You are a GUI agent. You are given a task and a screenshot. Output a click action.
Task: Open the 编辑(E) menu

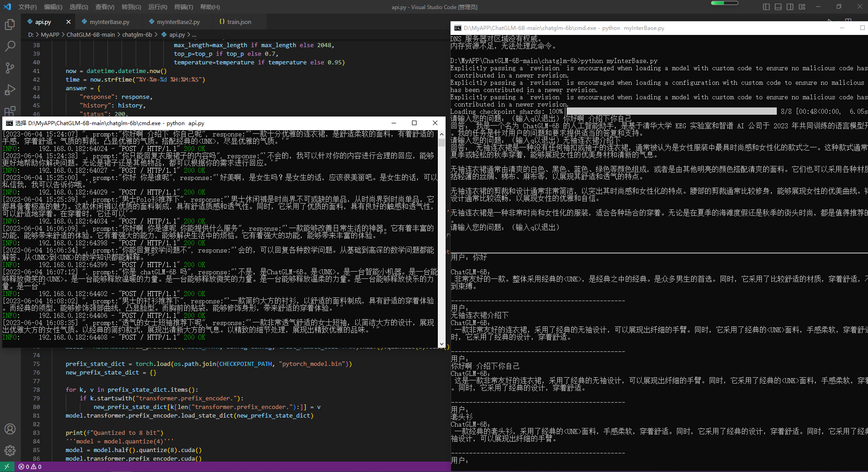point(53,7)
